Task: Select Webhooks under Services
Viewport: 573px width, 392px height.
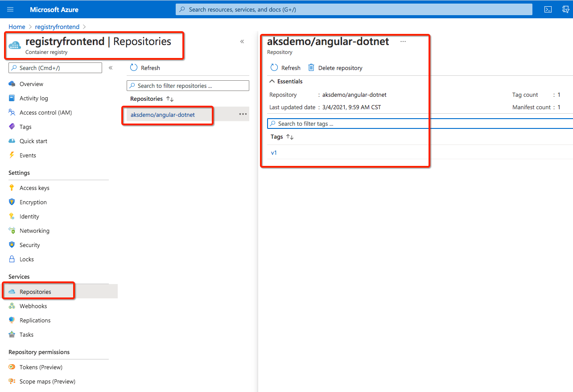Action: pyautogui.click(x=33, y=306)
